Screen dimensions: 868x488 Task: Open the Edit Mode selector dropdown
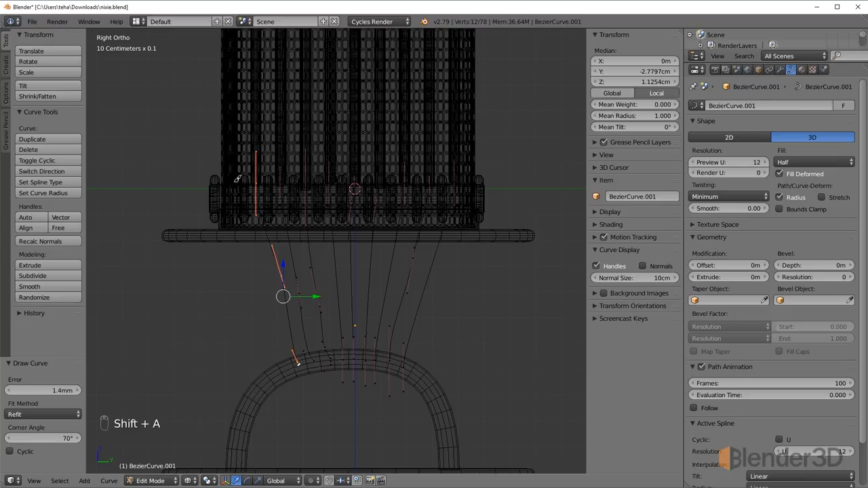point(151,481)
